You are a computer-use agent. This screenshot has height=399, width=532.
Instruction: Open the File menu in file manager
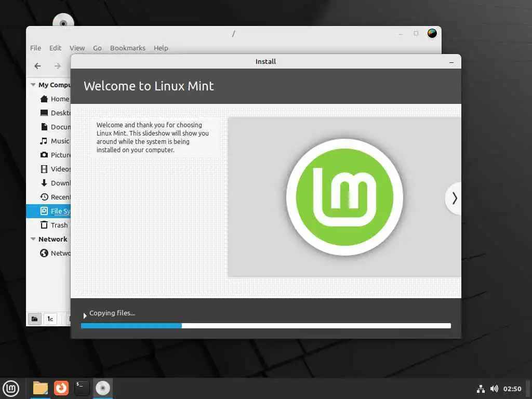tap(36, 48)
